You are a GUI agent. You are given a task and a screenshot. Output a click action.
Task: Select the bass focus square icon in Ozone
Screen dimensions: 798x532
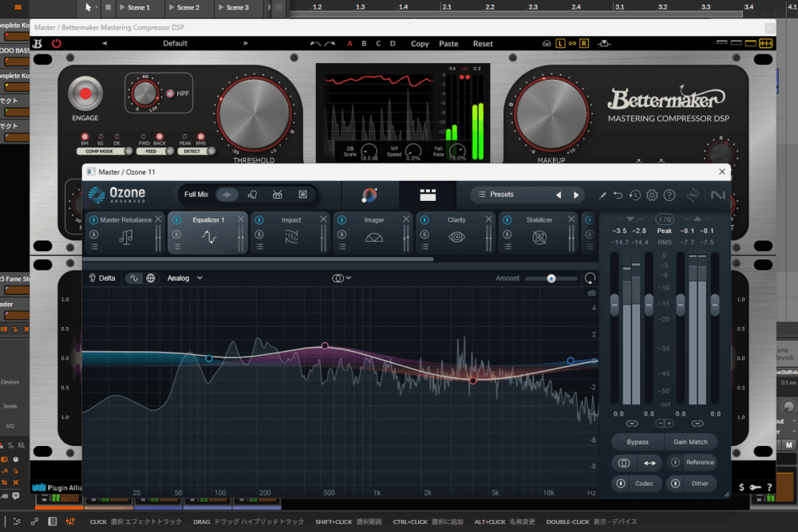302,195
